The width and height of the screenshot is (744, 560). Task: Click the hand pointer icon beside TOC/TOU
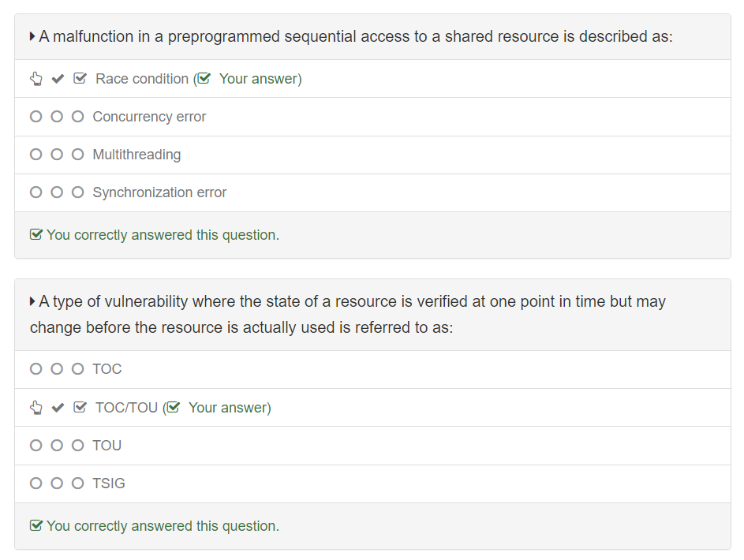tap(36, 408)
